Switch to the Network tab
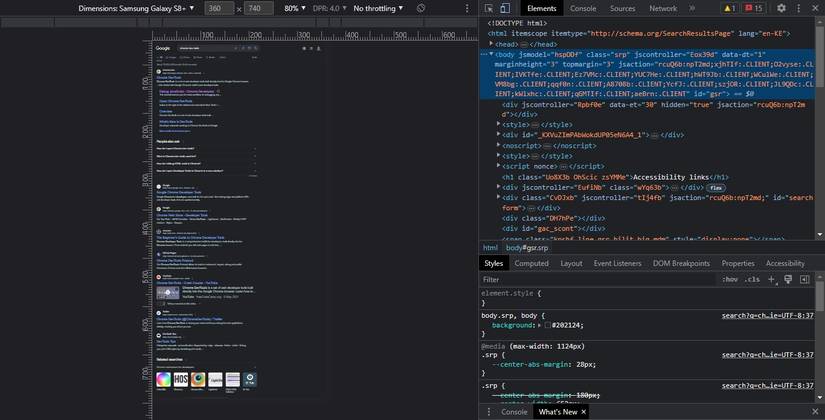The image size is (825, 420). (x=663, y=8)
